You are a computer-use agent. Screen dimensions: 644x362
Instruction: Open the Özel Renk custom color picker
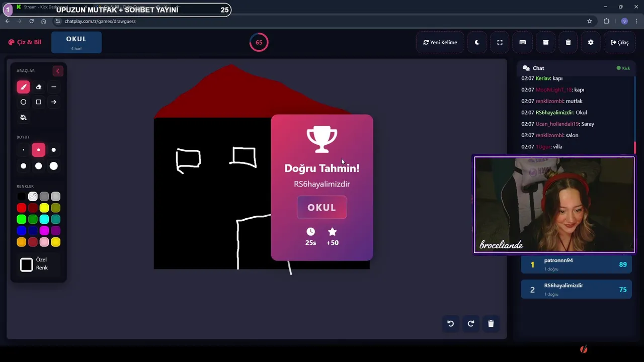[27, 264]
